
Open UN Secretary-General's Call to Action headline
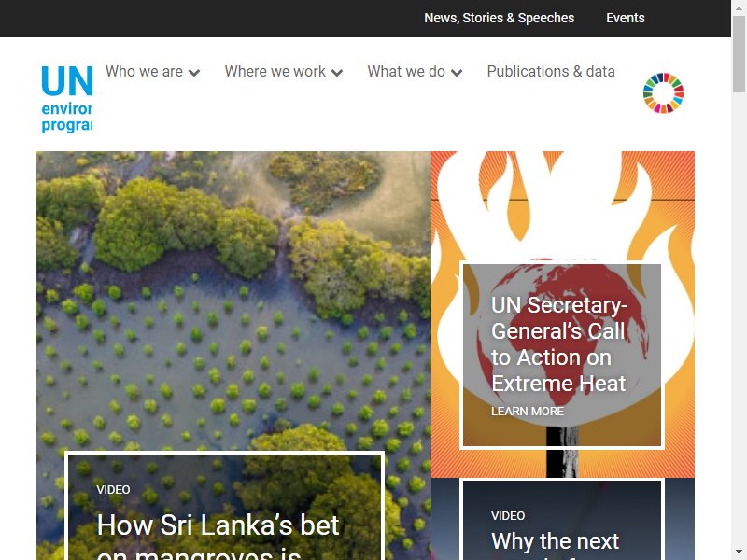pyautogui.click(x=558, y=344)
